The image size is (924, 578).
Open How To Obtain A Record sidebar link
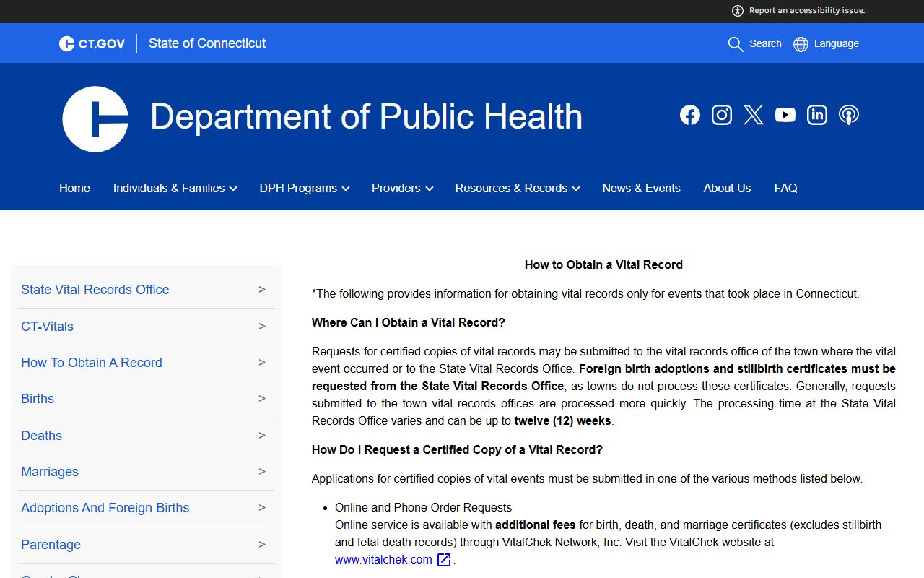(92, 363)
